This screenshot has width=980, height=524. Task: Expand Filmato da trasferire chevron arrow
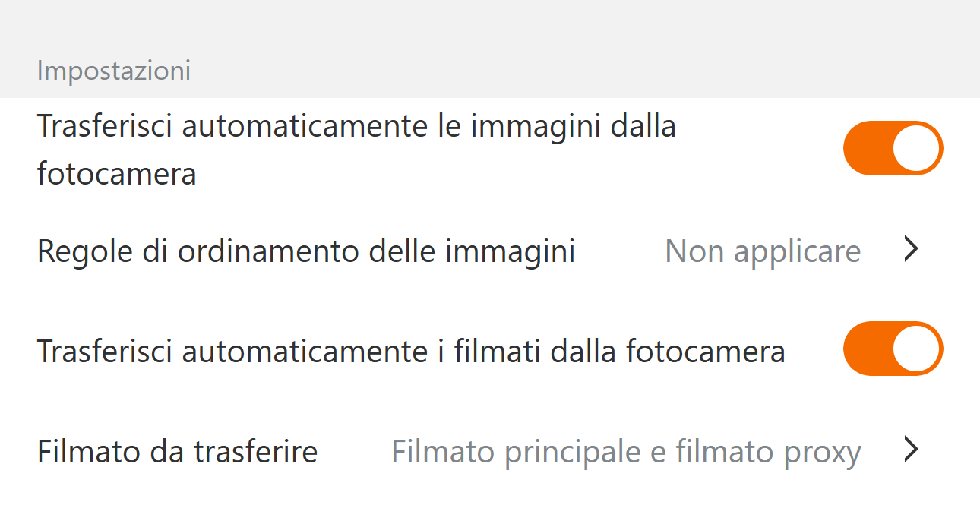pos(912,450)
